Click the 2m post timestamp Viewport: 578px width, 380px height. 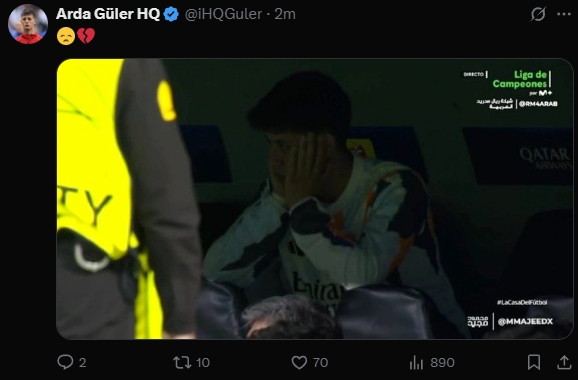pyautogui.click(x=285, y=14)
